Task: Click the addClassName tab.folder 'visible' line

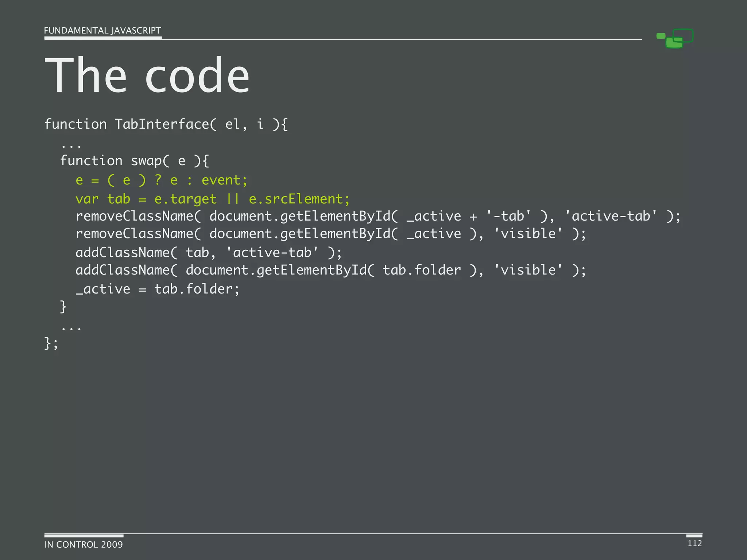Action: pos(330,270)
